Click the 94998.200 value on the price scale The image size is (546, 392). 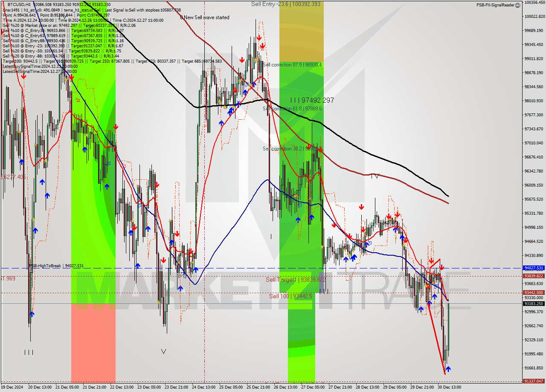[x=534, y=228]
